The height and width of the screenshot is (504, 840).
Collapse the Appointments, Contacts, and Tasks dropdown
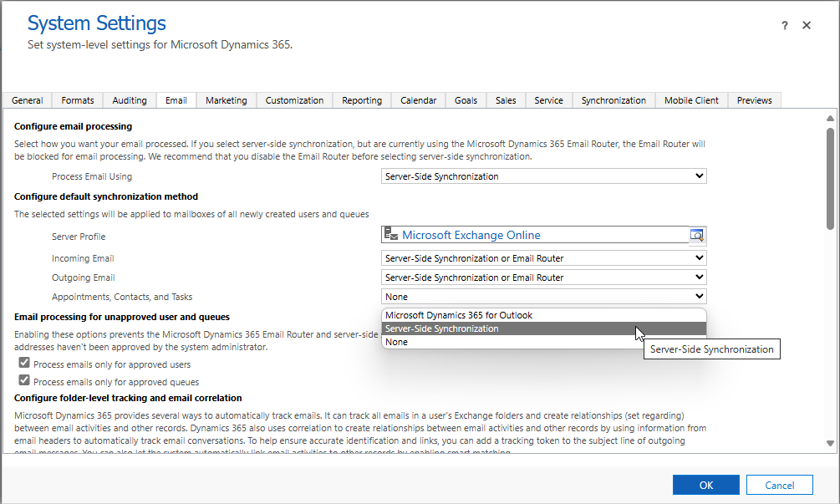click(544, 297)
